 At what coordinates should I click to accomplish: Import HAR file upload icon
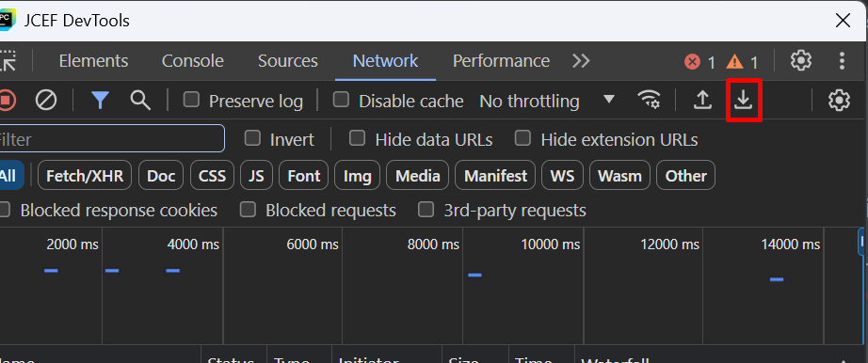point(702,101)
